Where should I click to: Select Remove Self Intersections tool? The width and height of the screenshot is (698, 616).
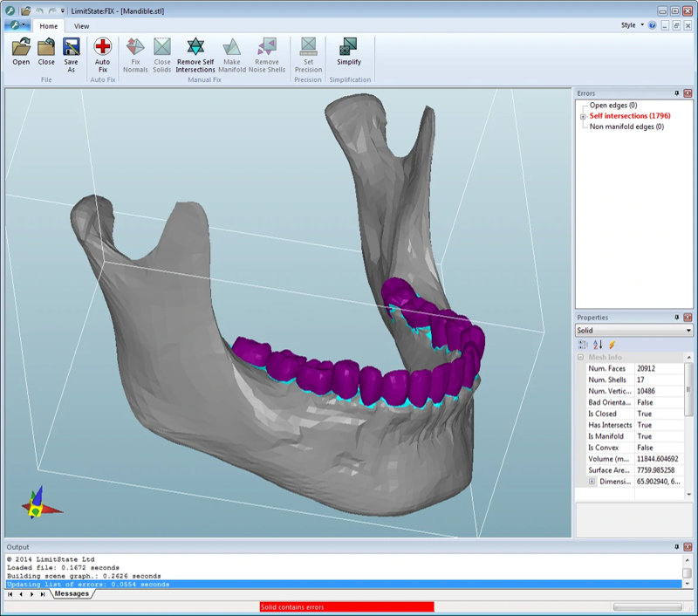click(195, 55)
